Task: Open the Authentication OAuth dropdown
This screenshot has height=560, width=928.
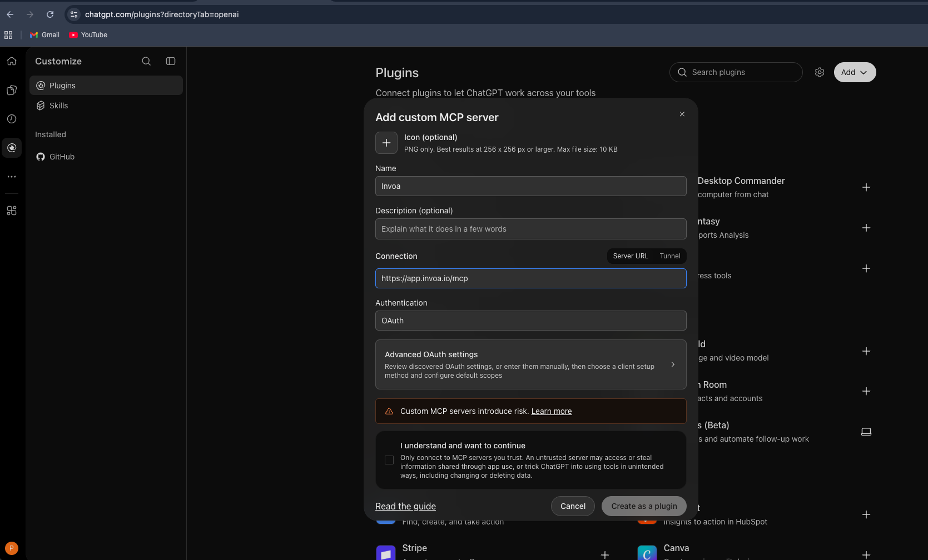Action: coord(531,321)
